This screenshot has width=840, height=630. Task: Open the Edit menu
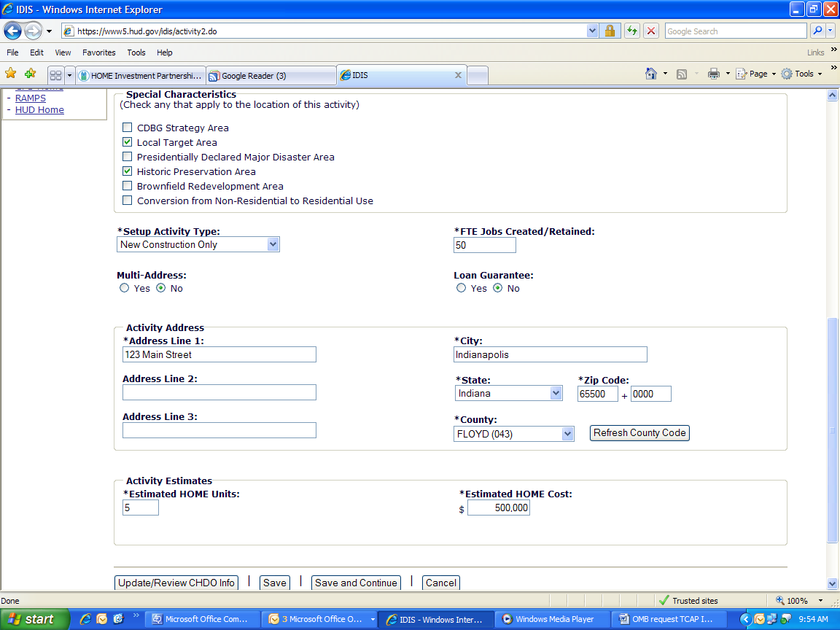point(36,52)
